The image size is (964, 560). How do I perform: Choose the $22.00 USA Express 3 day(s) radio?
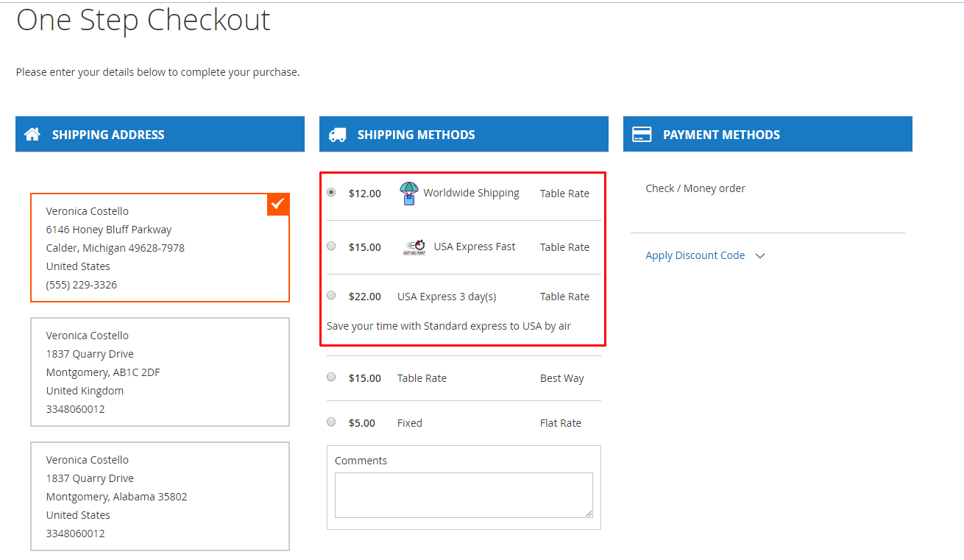click(x=331, y=295)
